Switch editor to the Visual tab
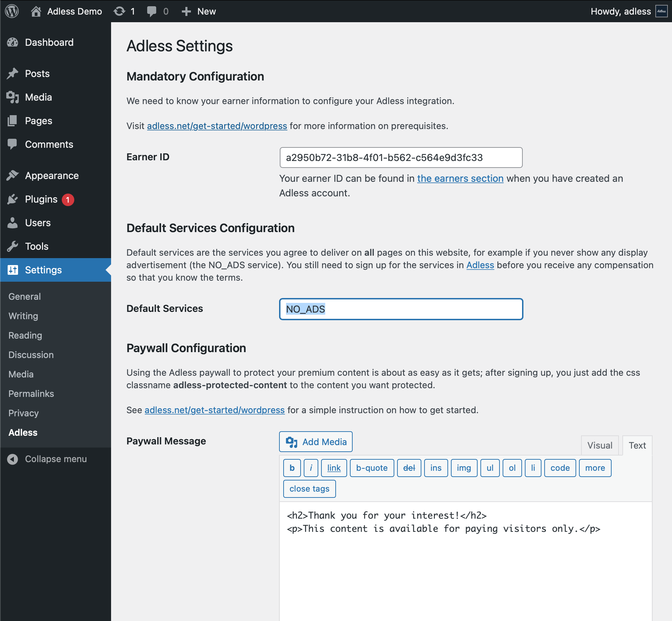The width and height of the screenshot is (672, 621). [x=599, y=445]
